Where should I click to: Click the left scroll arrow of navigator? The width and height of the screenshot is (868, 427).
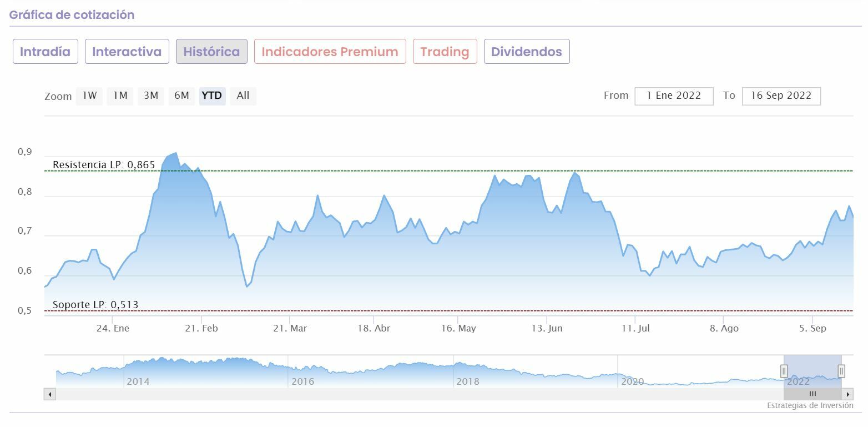tap(50, 394)
